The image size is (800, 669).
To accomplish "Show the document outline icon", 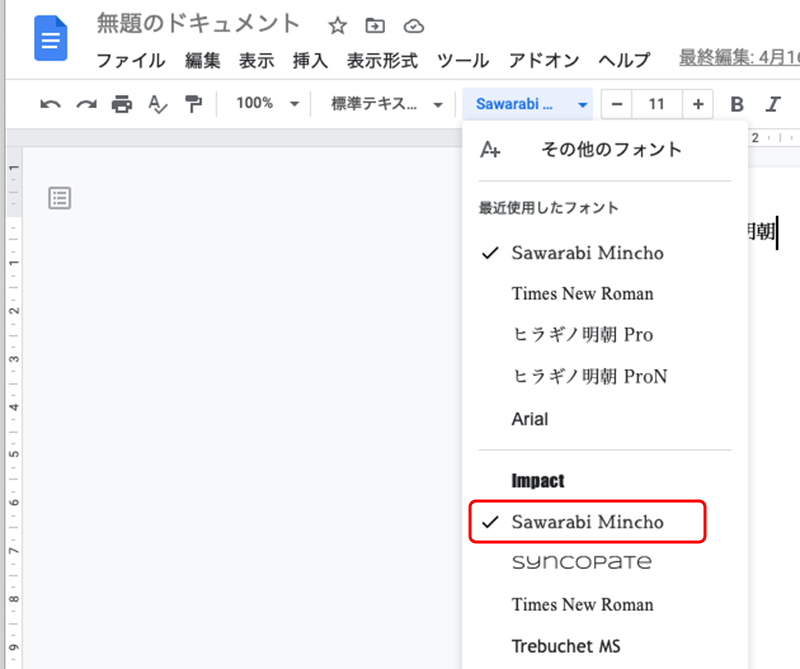I will pos(60,198).
